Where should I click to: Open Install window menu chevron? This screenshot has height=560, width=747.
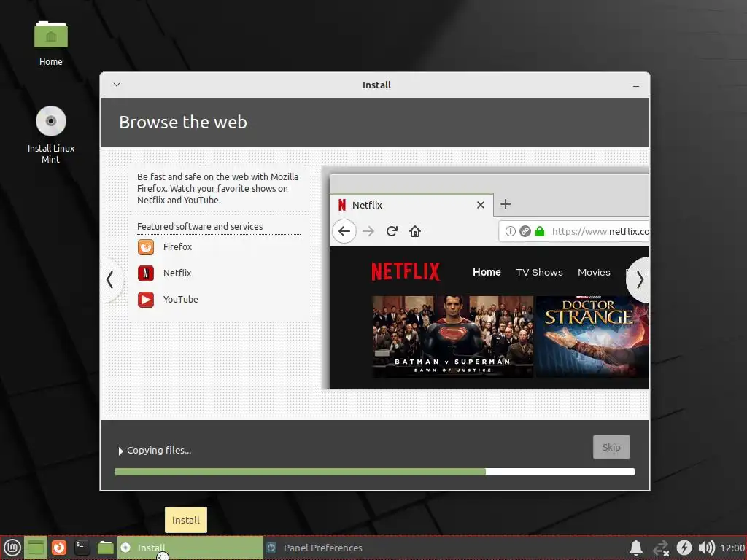coord(117,85)
